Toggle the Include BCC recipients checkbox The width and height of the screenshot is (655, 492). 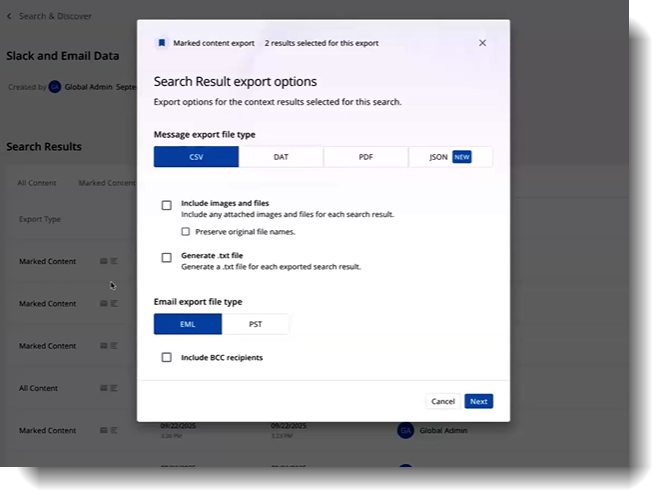click(x=167, y=357)
